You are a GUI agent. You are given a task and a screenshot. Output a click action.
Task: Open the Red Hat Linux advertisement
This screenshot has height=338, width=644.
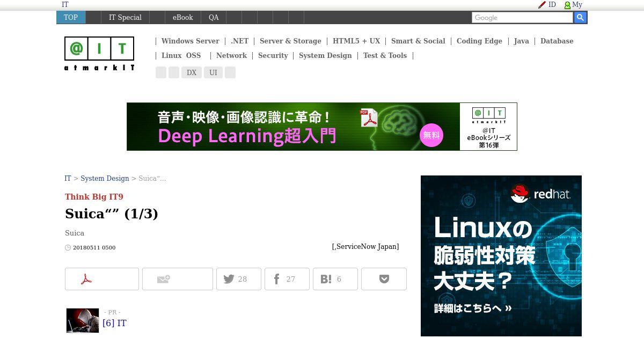click(501, 256)
